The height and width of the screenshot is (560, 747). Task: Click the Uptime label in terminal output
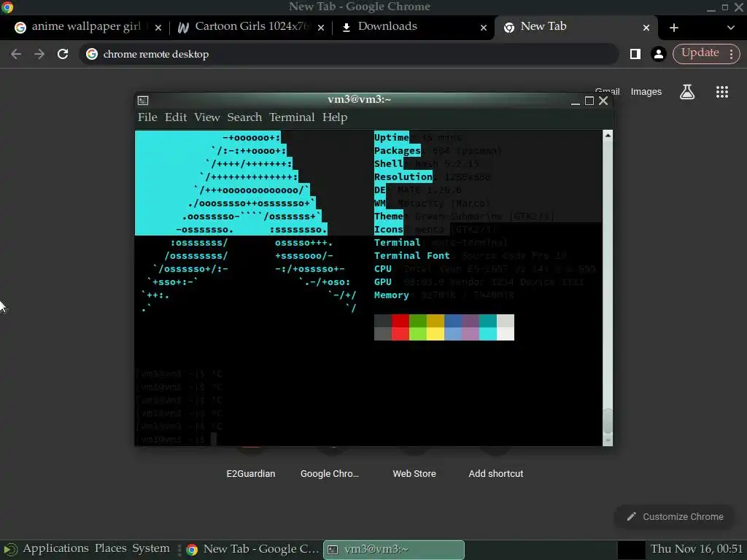click(391, 138)
